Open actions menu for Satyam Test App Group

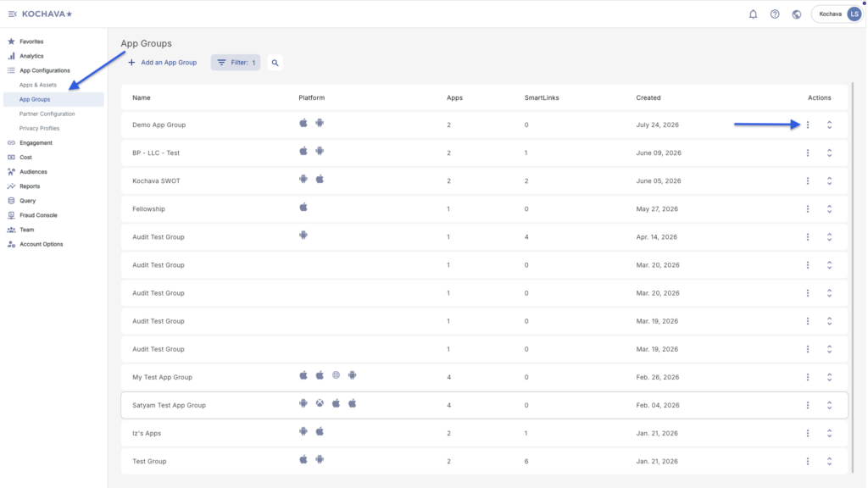[x=808, y=406]
